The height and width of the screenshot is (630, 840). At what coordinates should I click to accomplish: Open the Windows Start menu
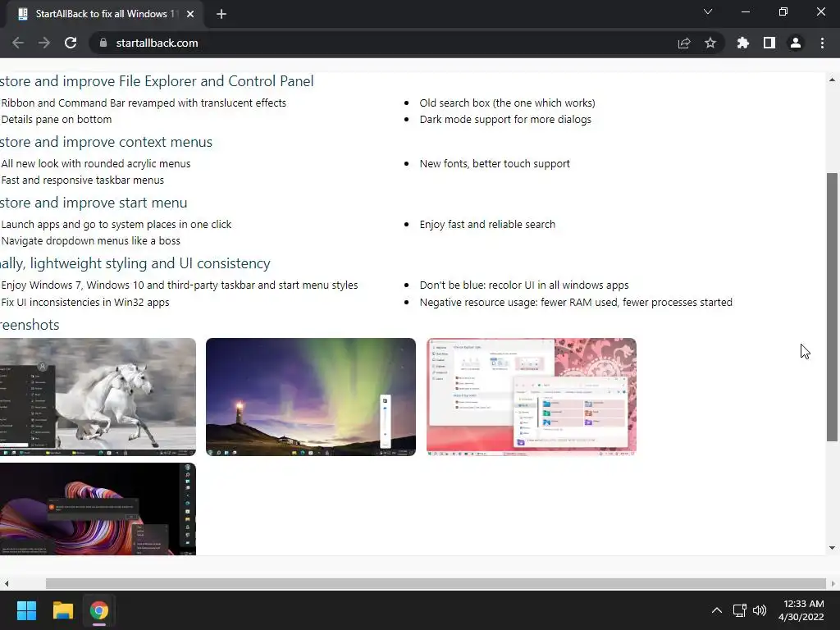point(26,610)
